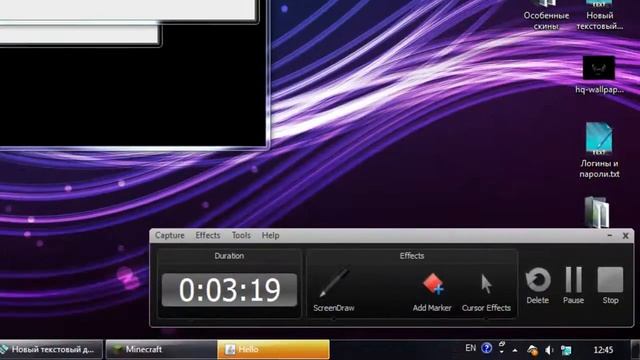Click the orange tray notification icon
The width and height of the screenshot is (640, 360).
tap(532, 350)
